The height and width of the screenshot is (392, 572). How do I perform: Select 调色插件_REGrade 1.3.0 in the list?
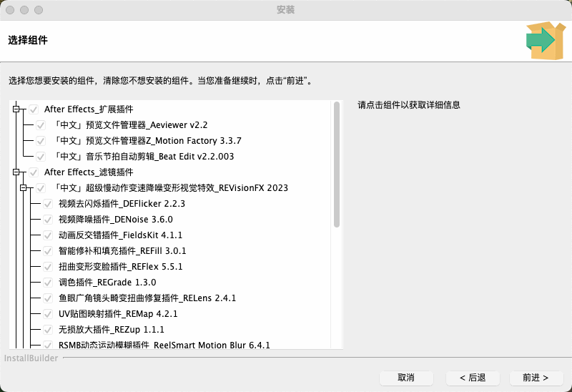[107, 283]
